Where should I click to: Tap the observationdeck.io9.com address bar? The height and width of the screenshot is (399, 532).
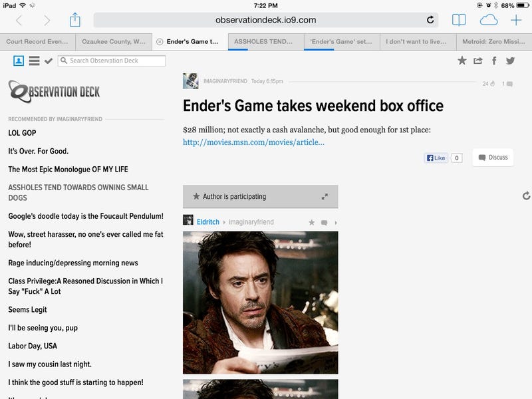pos(265,20)
